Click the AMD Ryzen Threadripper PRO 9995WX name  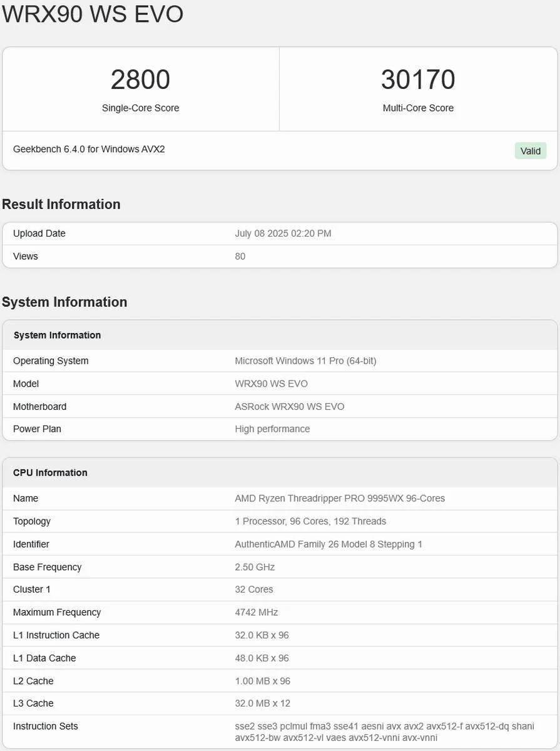340,498
